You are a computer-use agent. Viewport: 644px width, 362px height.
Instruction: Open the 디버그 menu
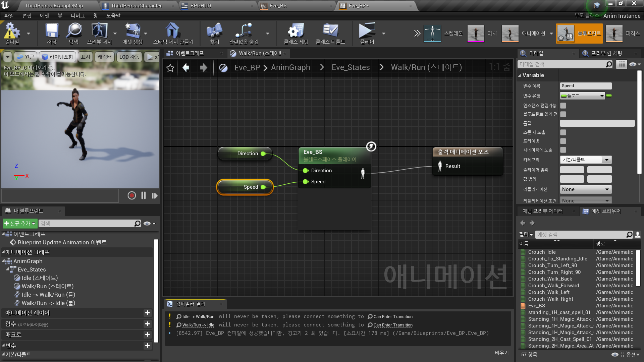(x=78, y=16)
